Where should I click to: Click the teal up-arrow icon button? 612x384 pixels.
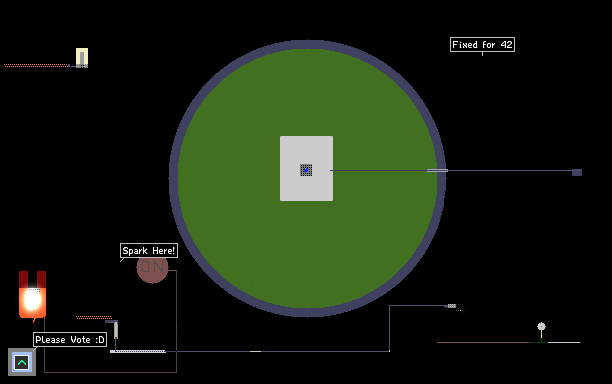[22, 363]
